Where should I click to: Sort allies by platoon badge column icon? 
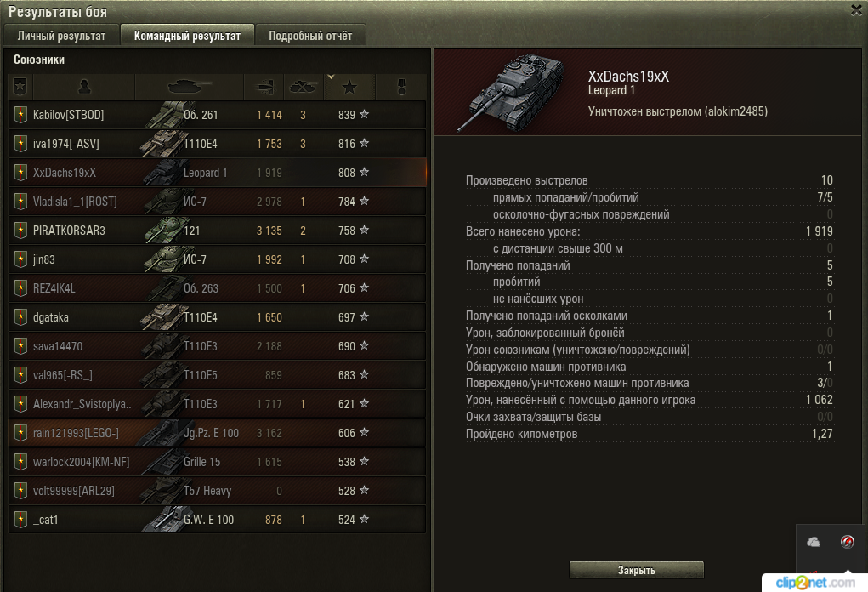20,87
